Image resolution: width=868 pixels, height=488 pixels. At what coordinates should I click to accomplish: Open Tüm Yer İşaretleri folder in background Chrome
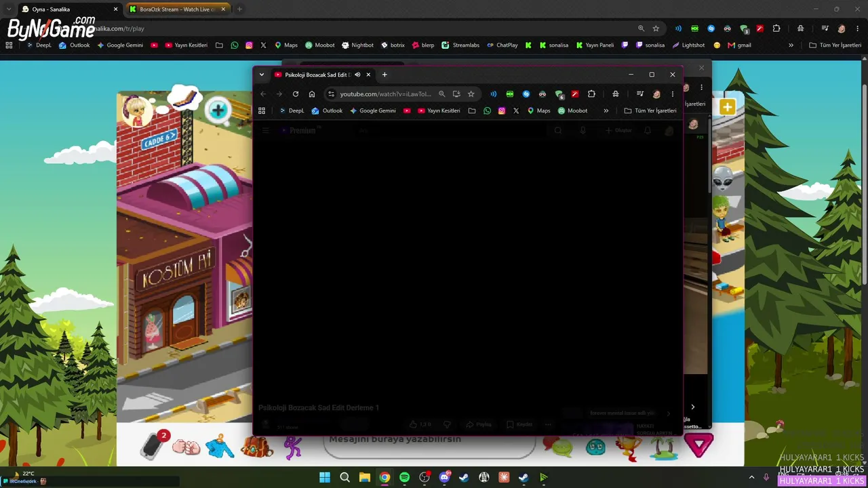(x=835, y=45)
